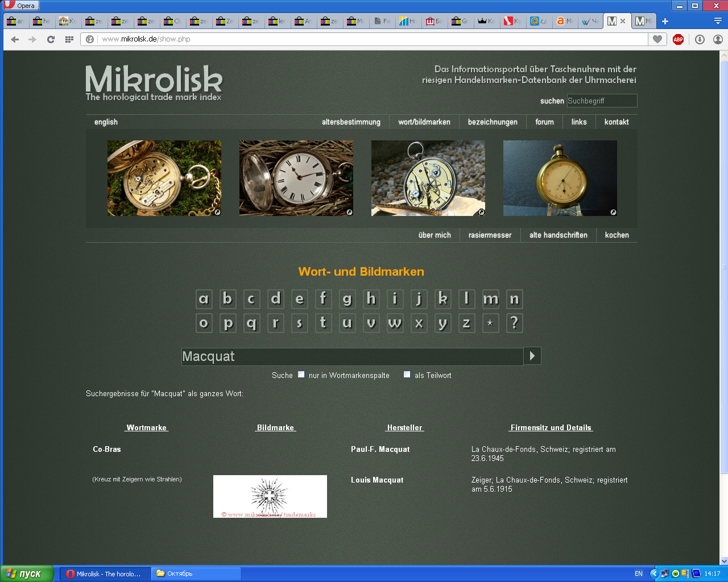Click the Windows 'пуск' Start button
The height and width of the screenshot is (582, 728).
coord(27,573)
